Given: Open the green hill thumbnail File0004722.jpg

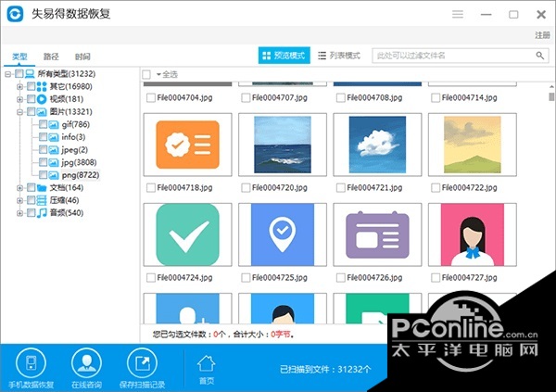Looking at the screenshot, I should (x=473, y=145).
